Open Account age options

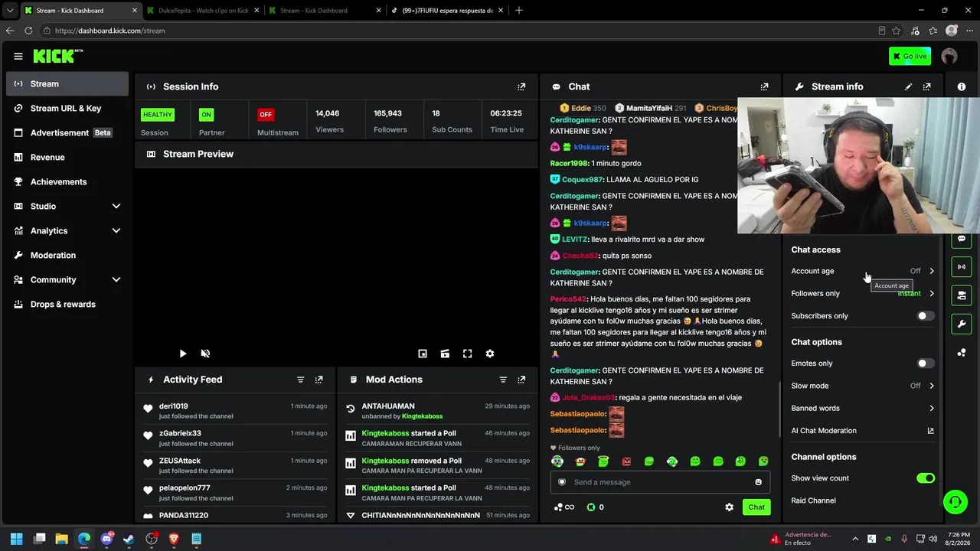click(x=863, y=271)
